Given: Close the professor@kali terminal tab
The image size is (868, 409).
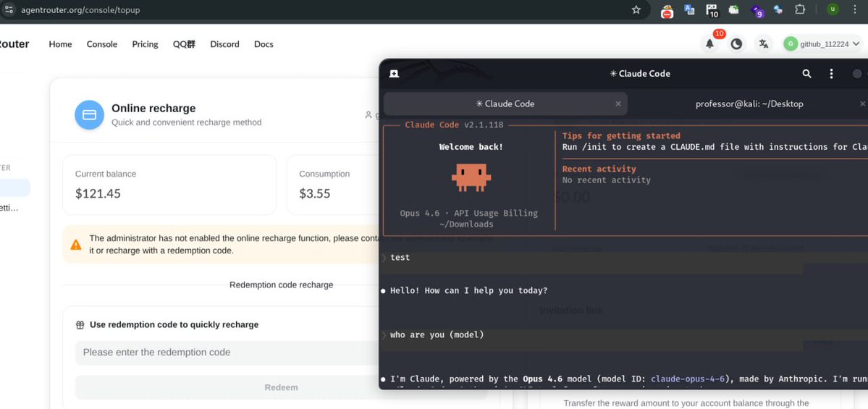Looking at the screenshot, I should [x=862, y=104].
